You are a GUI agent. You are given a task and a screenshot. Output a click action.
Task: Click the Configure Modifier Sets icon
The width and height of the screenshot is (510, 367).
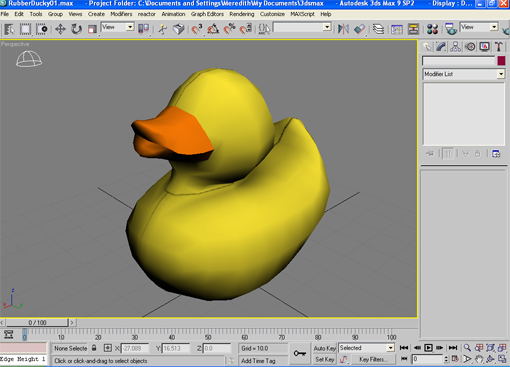[x=496, y=154]
